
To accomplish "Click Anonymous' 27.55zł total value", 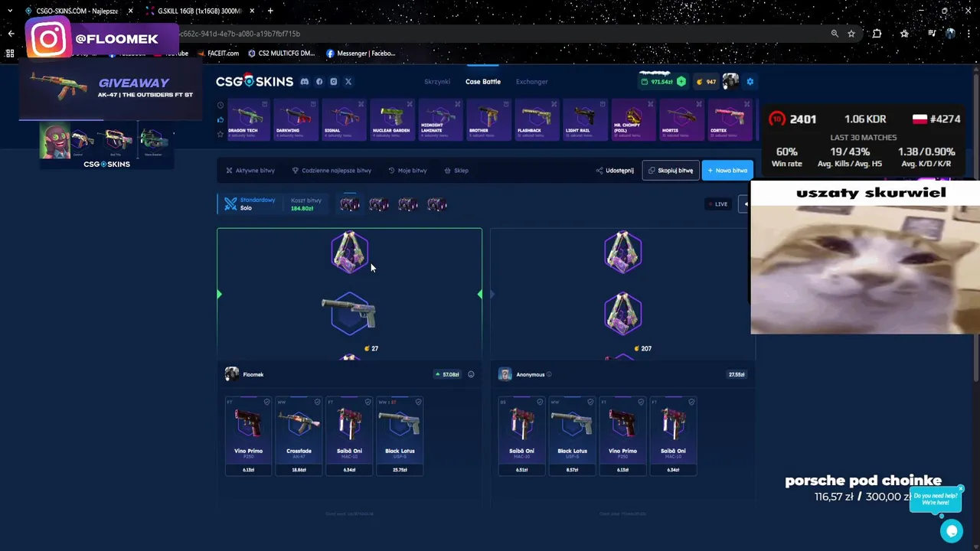I will (737, 374).
